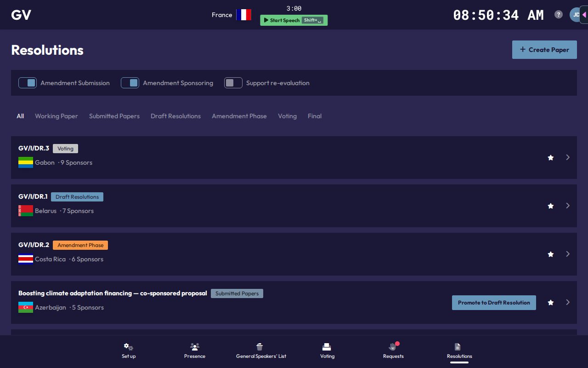Click Create Paper button
The height and width of the screenshot is (368, 588).
(544, 50)
